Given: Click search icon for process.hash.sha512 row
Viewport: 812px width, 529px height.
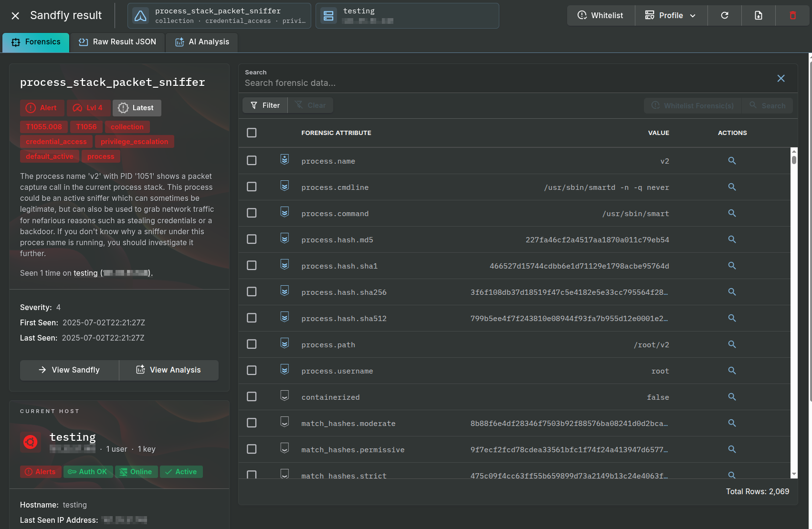Looking at the screenshot, I should 732,318.
